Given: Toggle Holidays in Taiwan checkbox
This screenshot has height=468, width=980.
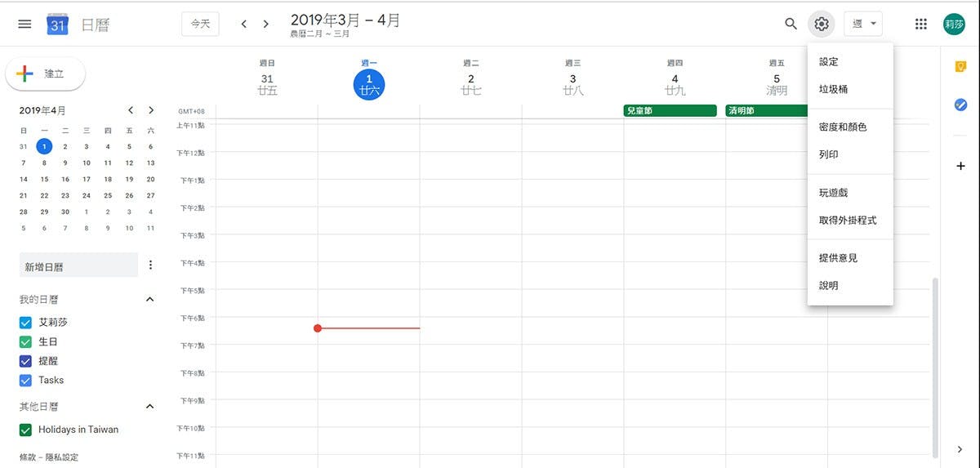Looking at the screenshot, I should (25, 430).
